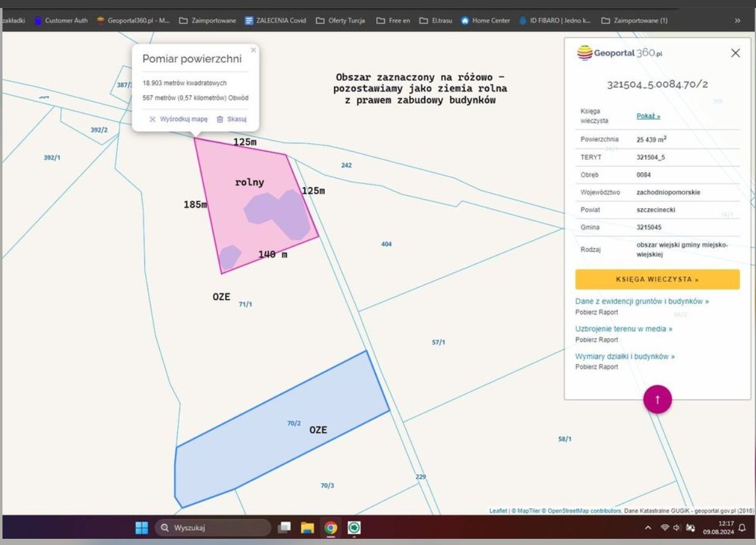Image resolution: width=756 pixels, height=545 pixels.
Task: Open the notification bell in the tray
Action: tap(742, 528)
